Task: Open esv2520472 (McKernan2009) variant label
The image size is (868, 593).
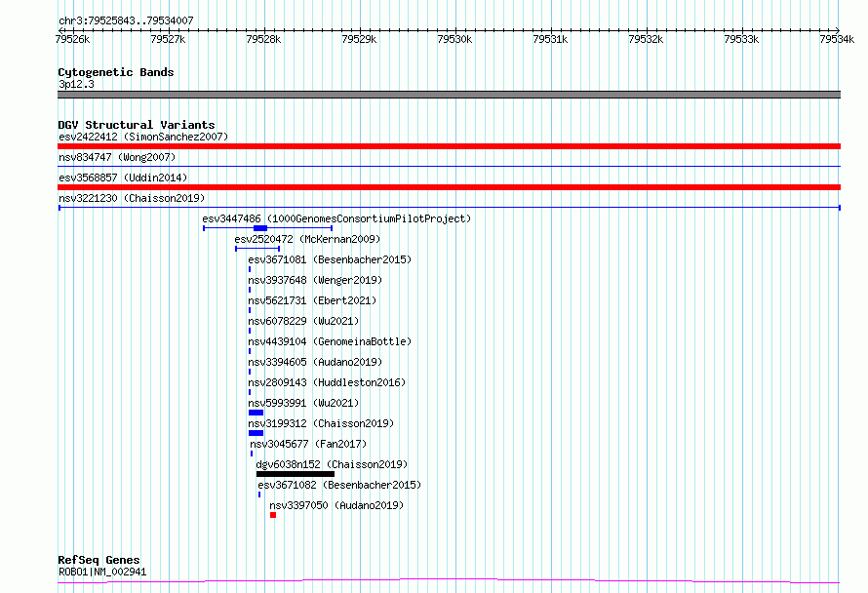Action: (x=307, y=239)
